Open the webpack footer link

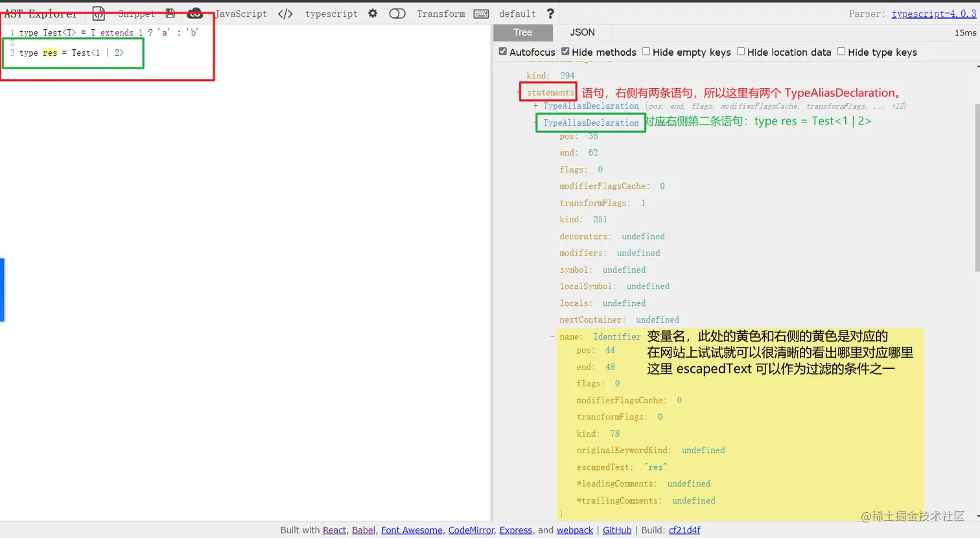[x=575, y=530]
